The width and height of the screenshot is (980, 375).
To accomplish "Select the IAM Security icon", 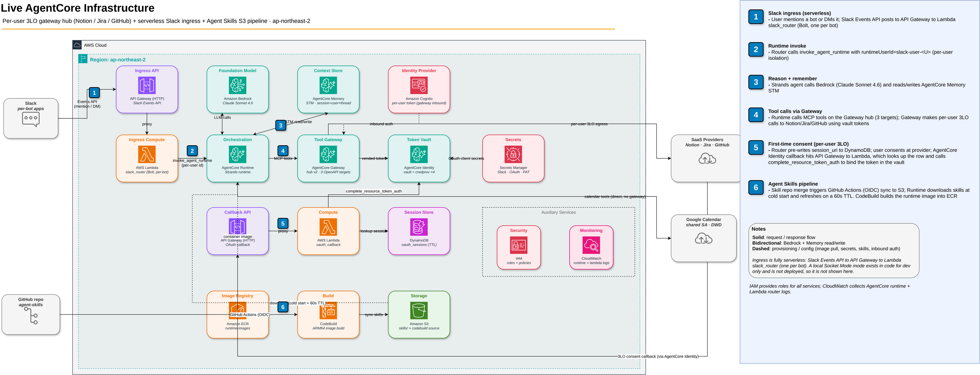I will coord(519,245).
